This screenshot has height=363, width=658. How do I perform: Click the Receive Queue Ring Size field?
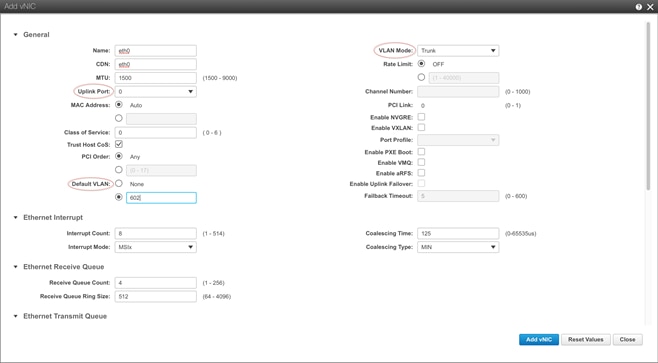155,296
